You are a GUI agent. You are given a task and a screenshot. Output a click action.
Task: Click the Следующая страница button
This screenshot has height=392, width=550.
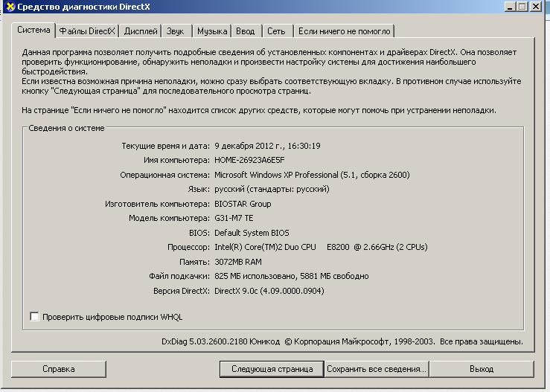272,369
